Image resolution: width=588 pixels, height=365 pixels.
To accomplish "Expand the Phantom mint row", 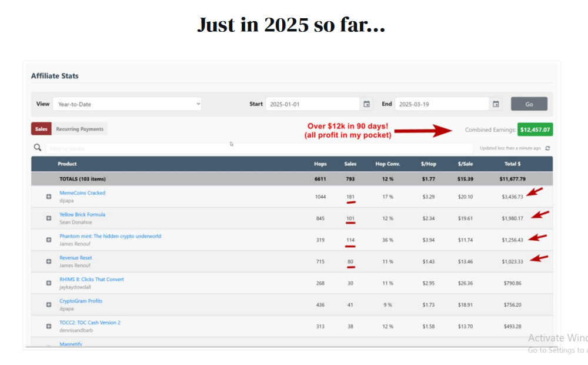I will tap(49, 240).
